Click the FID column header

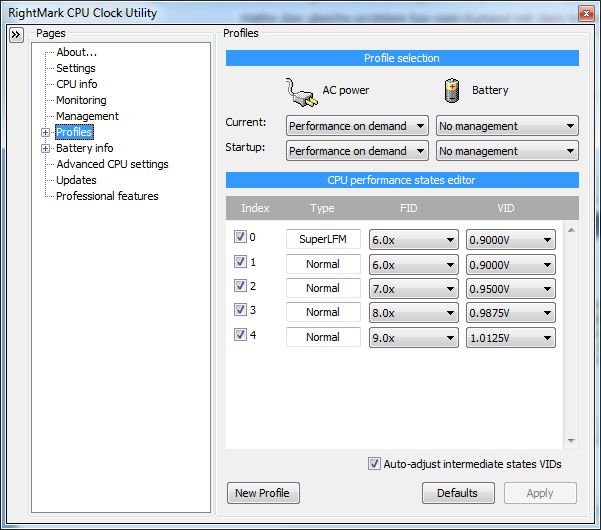[x=409, y=208]
